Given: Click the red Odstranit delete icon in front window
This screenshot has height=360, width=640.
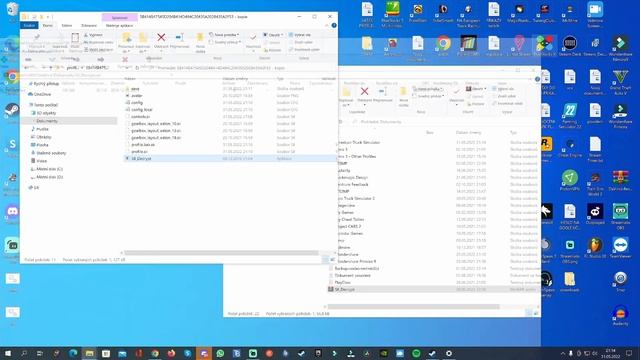Looking at the screenshot, I should (x=161, y=38).
